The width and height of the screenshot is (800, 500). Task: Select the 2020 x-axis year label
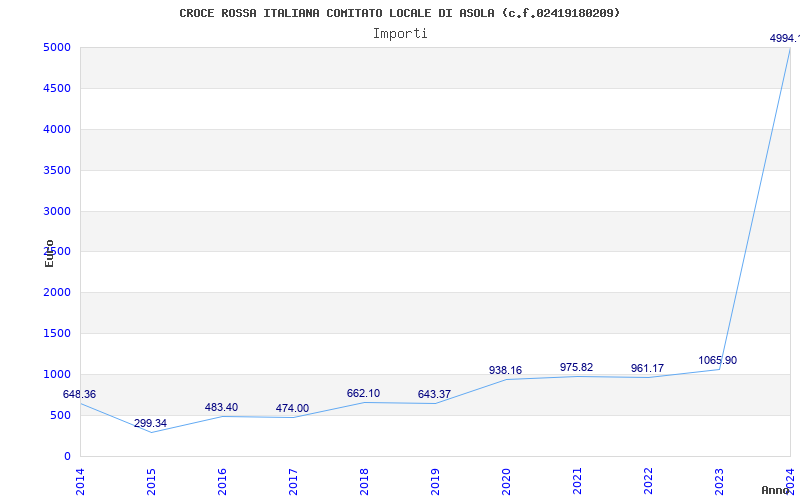(506, 480)
